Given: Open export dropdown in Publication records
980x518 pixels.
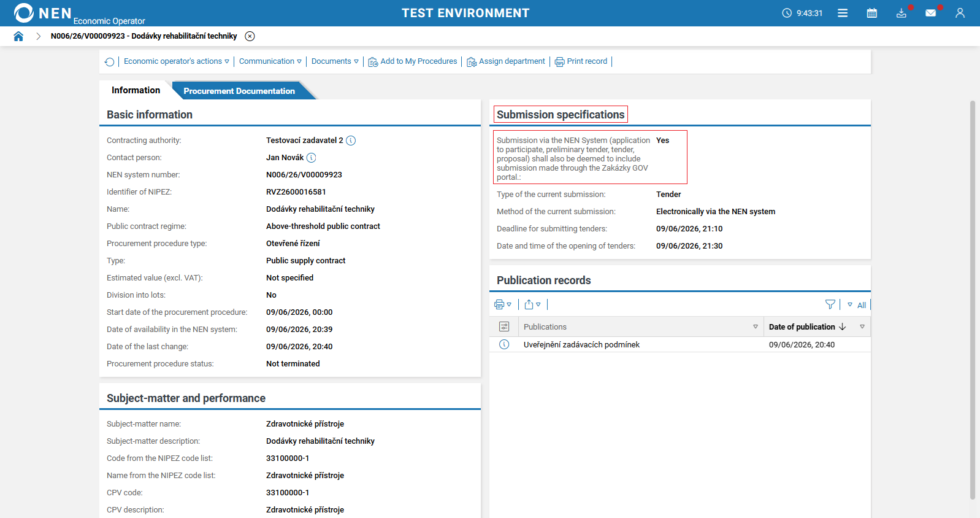Looking at the screenshot, I should click(x=532, y=304).
